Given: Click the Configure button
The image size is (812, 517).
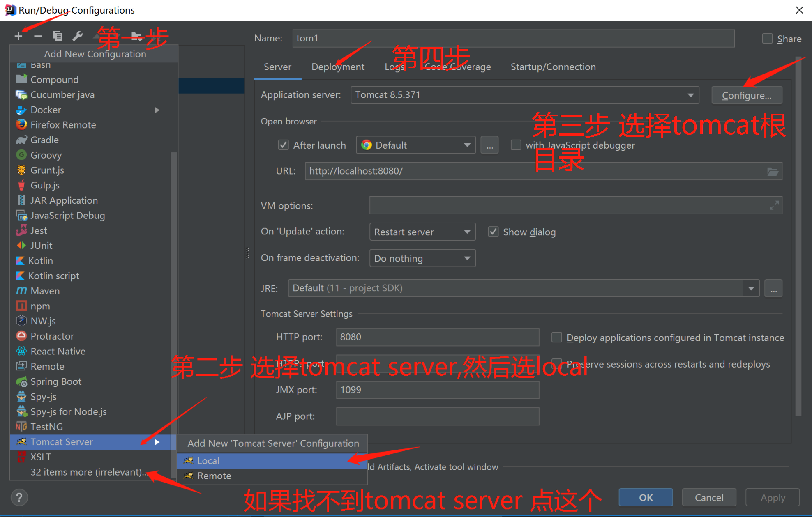Looking at the screenshot, I should coord(747,95).
